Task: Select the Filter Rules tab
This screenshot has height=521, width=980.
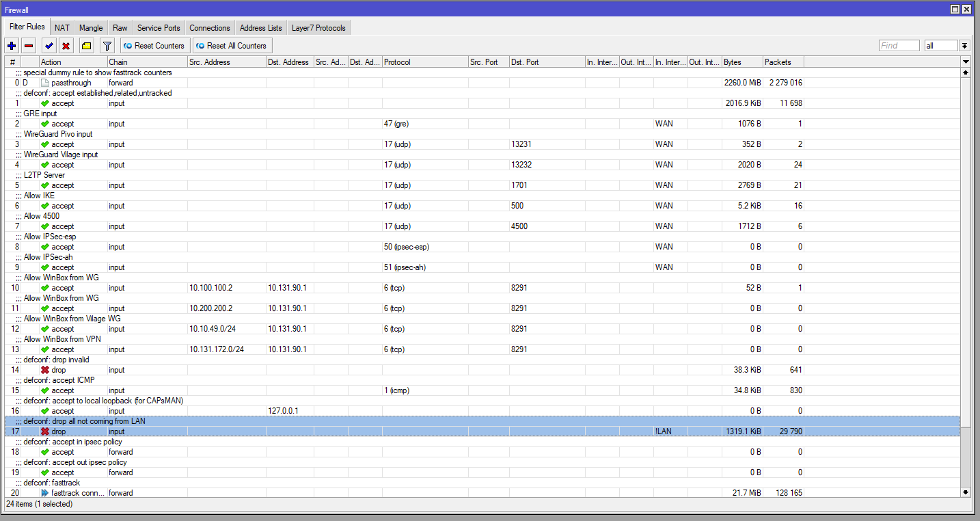Action: click(27, 27)
